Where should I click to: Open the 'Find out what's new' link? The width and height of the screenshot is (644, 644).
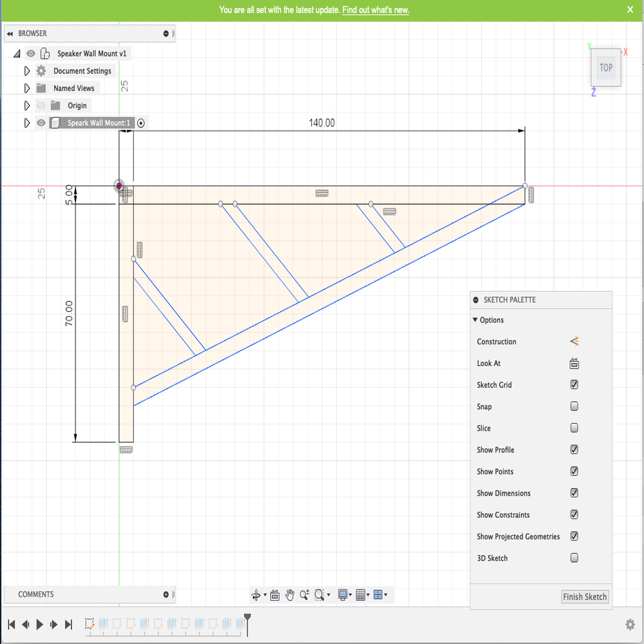pyautogui.click(x=375, y=10)
